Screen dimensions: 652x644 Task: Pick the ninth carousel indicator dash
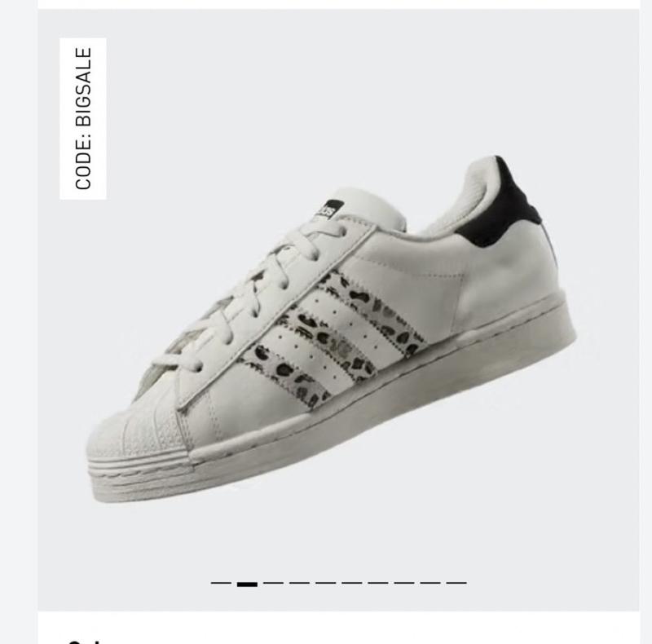[x=430, y=583]
